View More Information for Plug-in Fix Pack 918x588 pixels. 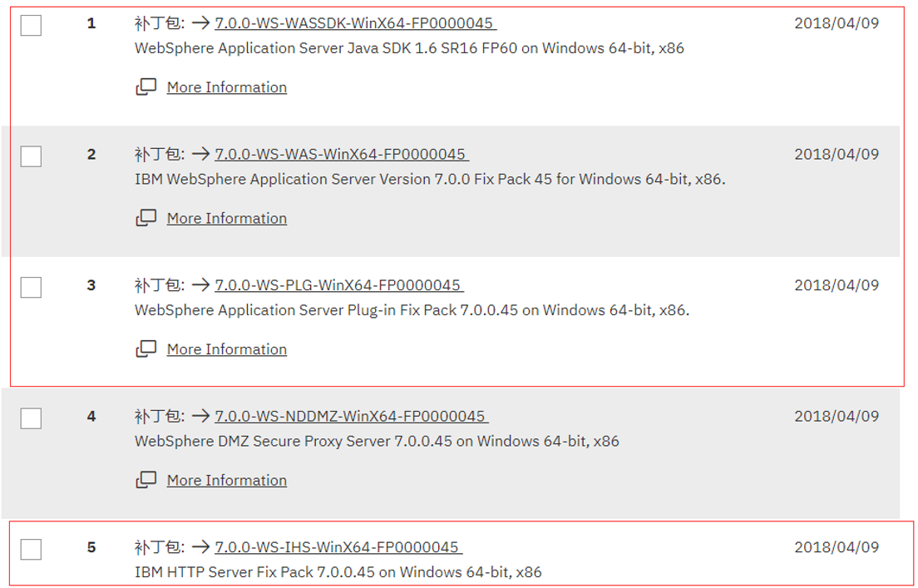pyautogui.click(x=226, y=349)
